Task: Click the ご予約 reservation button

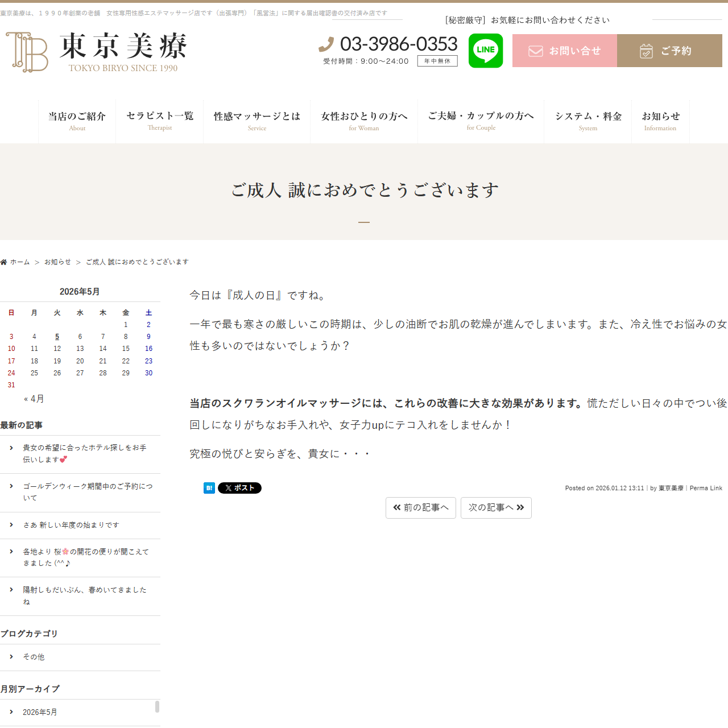Action: click(669, 51)
